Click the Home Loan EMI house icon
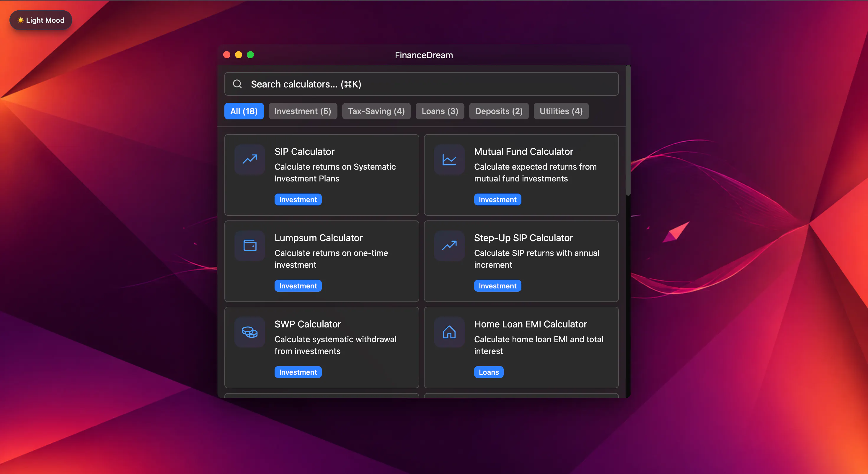The width and height of the screenshot is (868, 474). [449, 332]
